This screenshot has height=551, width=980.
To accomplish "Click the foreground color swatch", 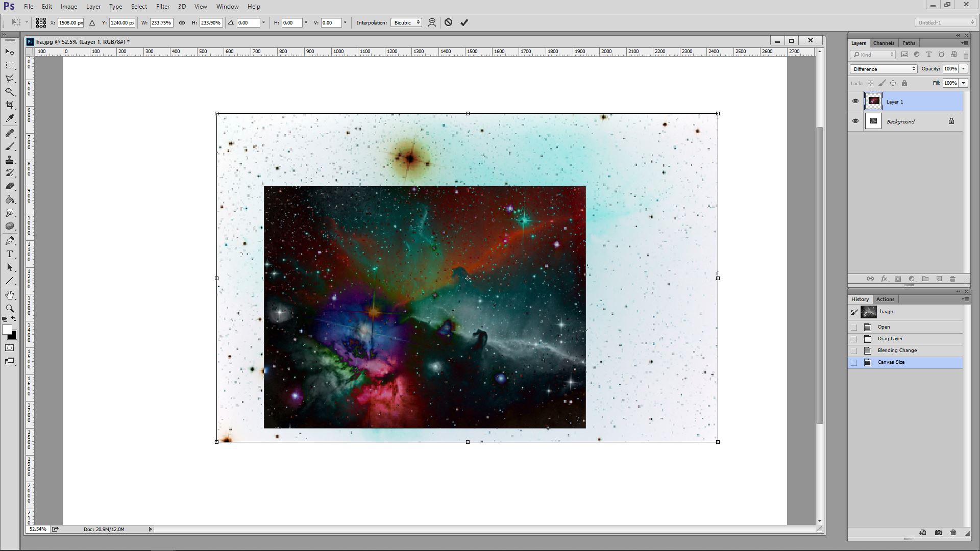I will (x=6, y=330).
